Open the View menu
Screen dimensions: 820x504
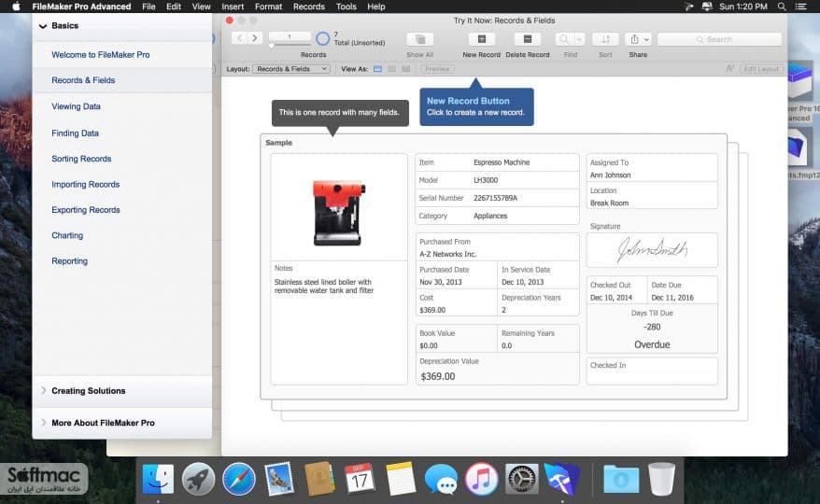point(201,7)
